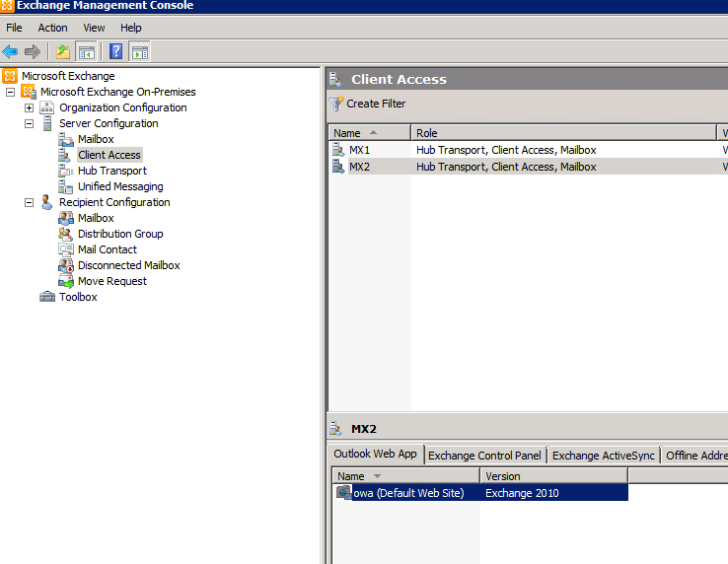Click the Name sort arrow in Outlook Web App list
Image resolution: width=728 pixels, height=564 pixels.
[377, 476]
